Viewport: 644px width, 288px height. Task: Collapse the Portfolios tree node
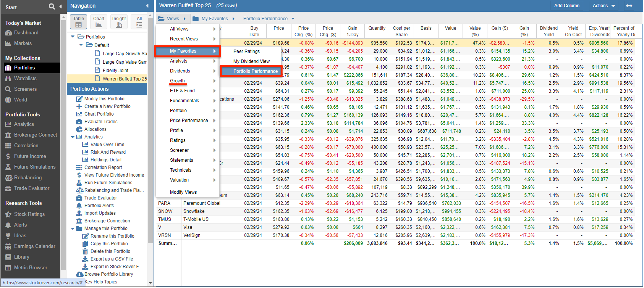click(x=73, y=37)
